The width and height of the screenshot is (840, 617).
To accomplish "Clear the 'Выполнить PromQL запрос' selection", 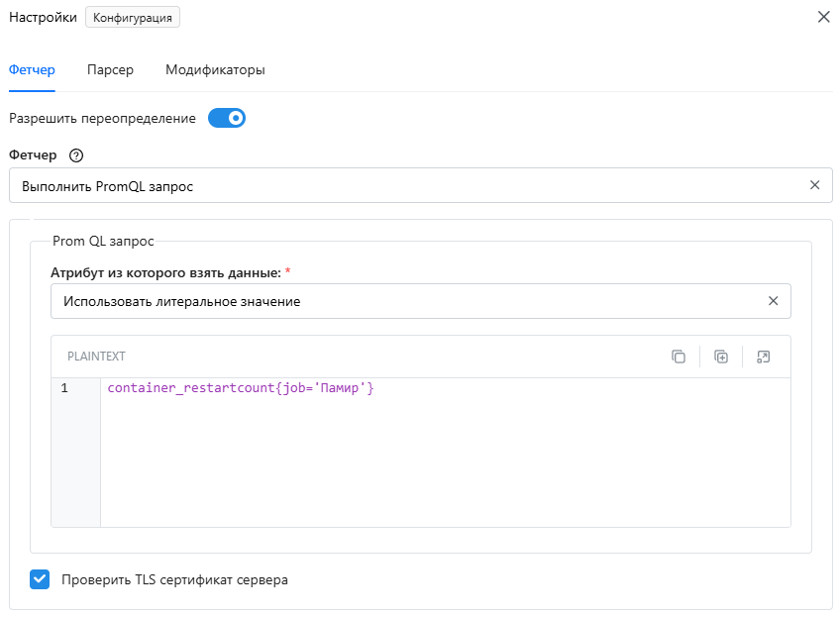I will (815, 185).
